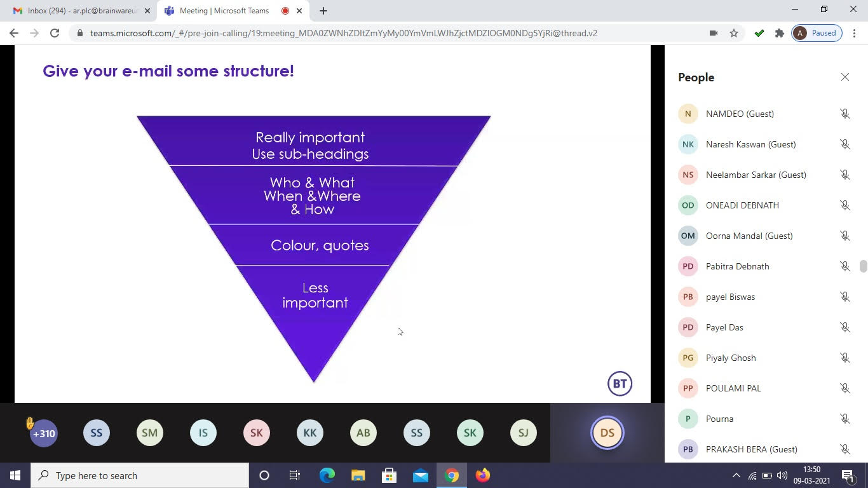Click the Paused profile button
The width and height of the screenshot is (868, 488).
[x=817, y=33]
